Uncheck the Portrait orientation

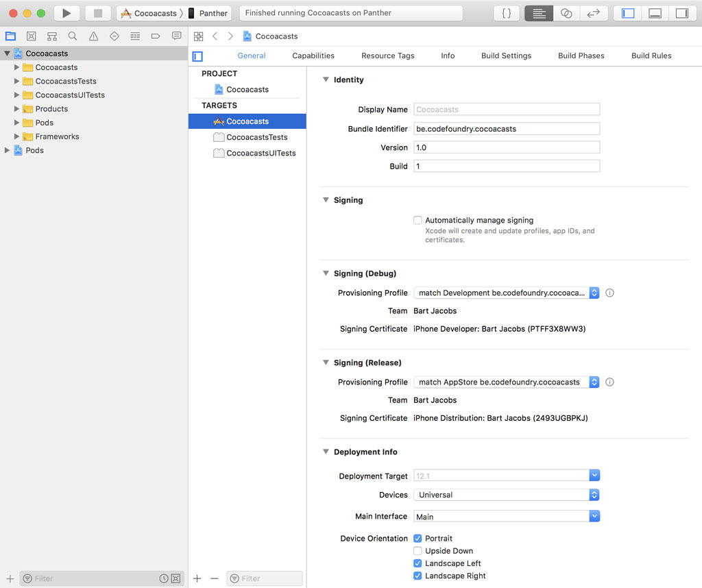(417, 539)
